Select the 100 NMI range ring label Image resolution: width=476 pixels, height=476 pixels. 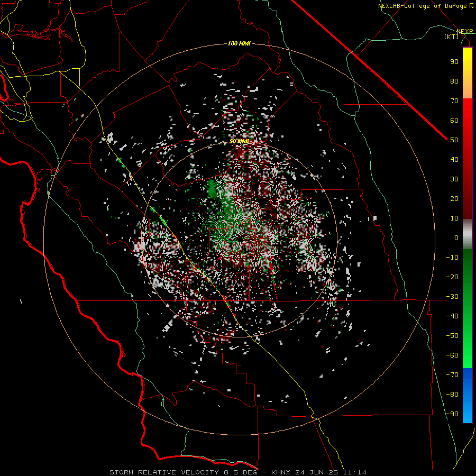click(239, 43)
